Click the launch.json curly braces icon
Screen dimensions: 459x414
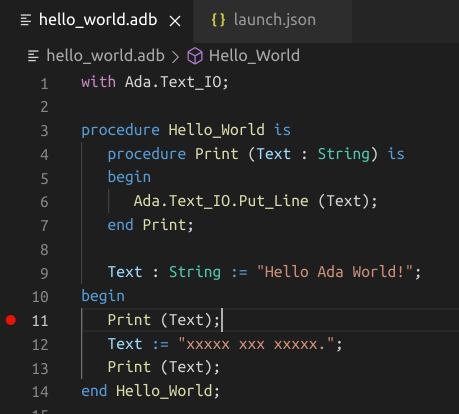click(219, 20)
